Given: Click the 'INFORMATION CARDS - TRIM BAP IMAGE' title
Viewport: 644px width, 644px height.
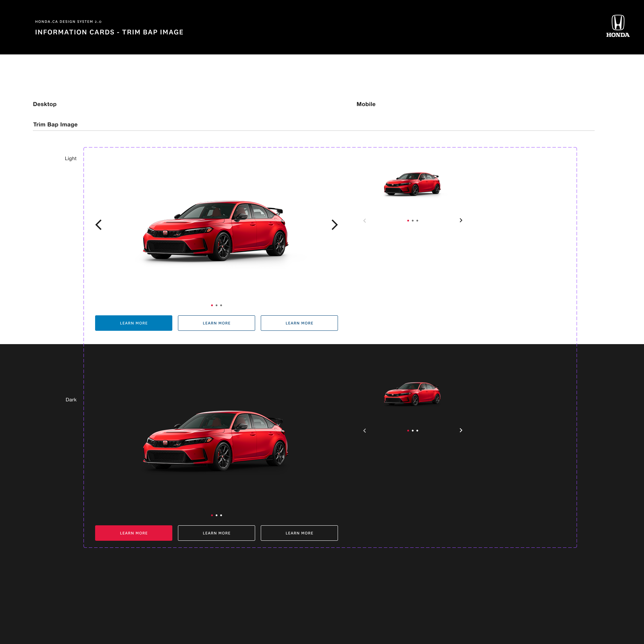Looking at the screenshot, I should click(109, 32).
